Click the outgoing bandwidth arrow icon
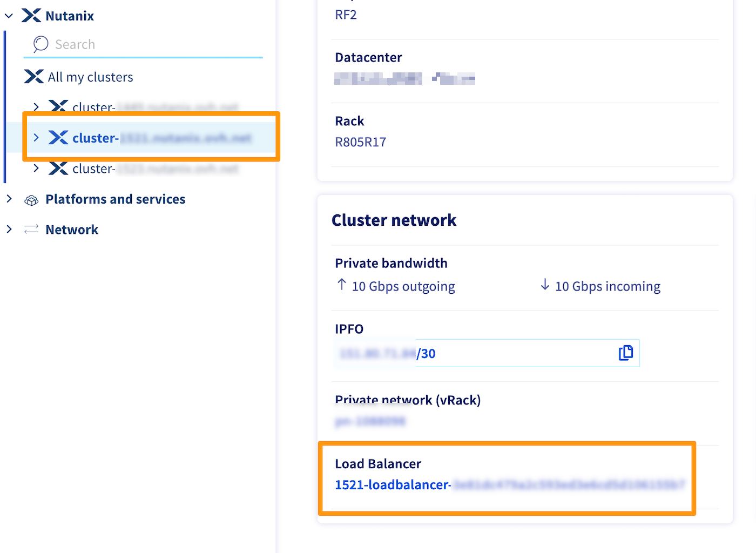Viewport: 756px width, 553px height. click(341, 285)
